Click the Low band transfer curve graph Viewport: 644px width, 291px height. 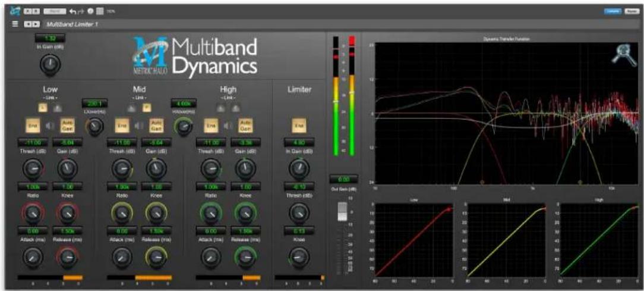[x=413, y=240]
